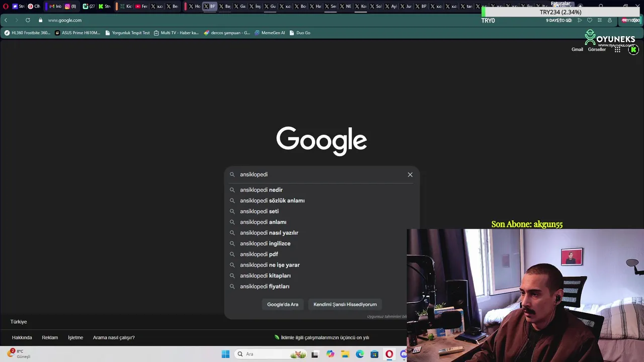Click Kendimi Şanslı Hissediyorum button
The height and width of the screenshot is (362, 644).
click(x=345, y=304)
